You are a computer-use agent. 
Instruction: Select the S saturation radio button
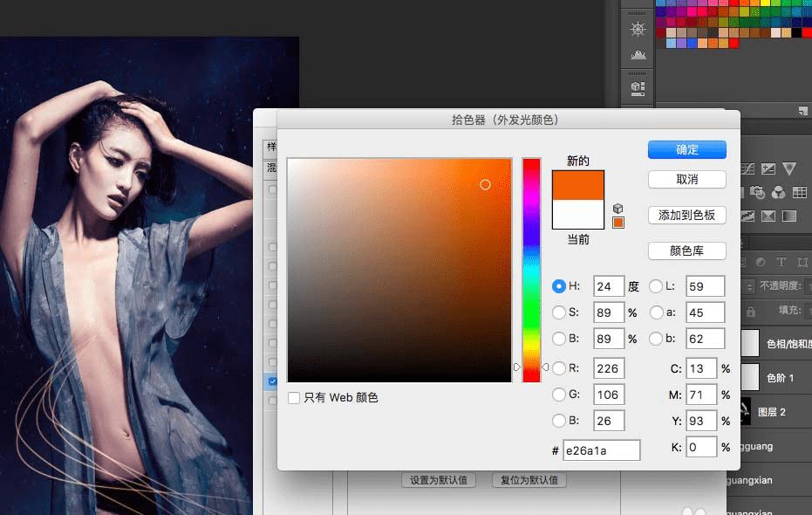(x=559, y=312)
